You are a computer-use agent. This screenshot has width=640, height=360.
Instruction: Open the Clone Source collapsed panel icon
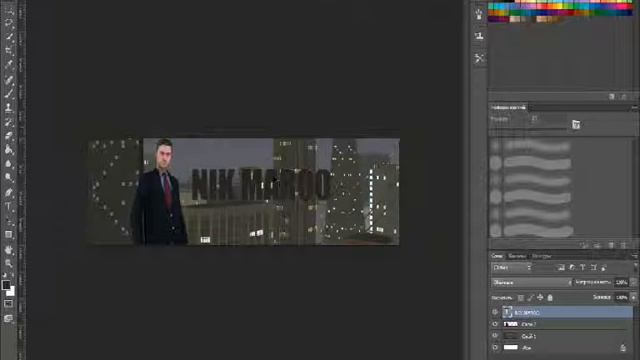click(x=479, y=36)
